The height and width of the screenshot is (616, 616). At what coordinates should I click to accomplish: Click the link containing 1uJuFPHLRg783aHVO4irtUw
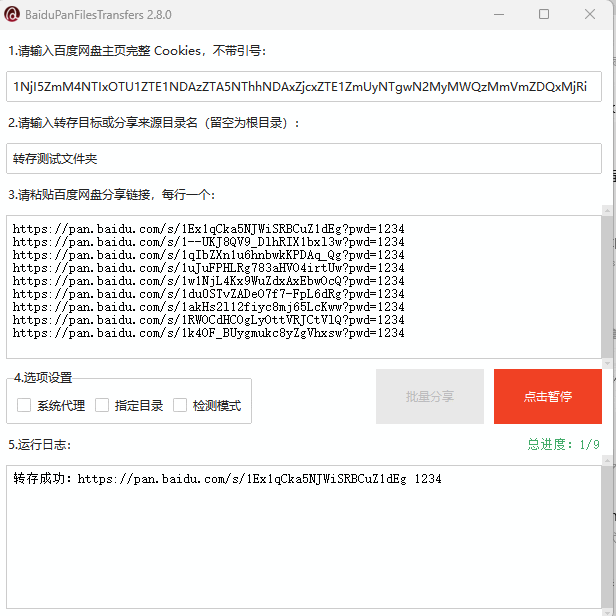click(209, 268)
